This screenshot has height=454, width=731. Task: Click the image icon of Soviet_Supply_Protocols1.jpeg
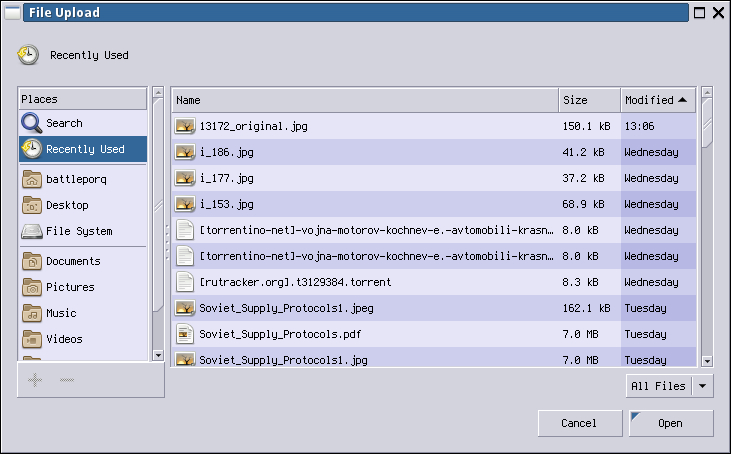[185, 308]
